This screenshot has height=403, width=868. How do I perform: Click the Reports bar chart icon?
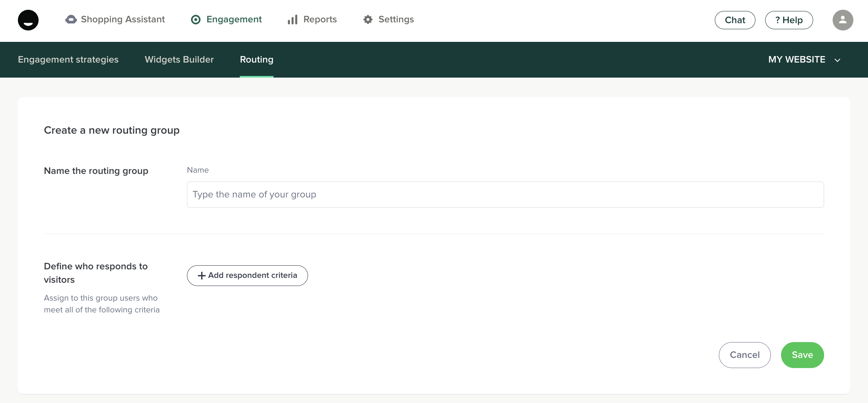click(x=293, y=19)
